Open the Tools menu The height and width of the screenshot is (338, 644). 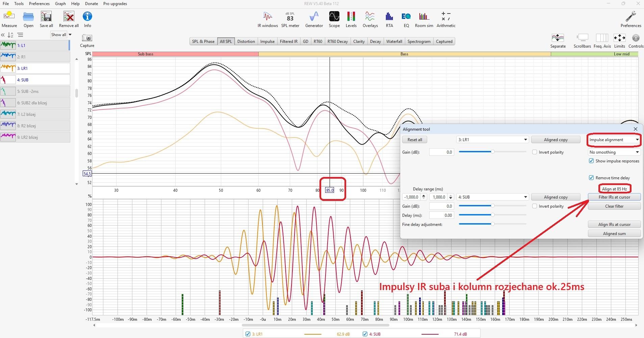(x=19, y=4)
